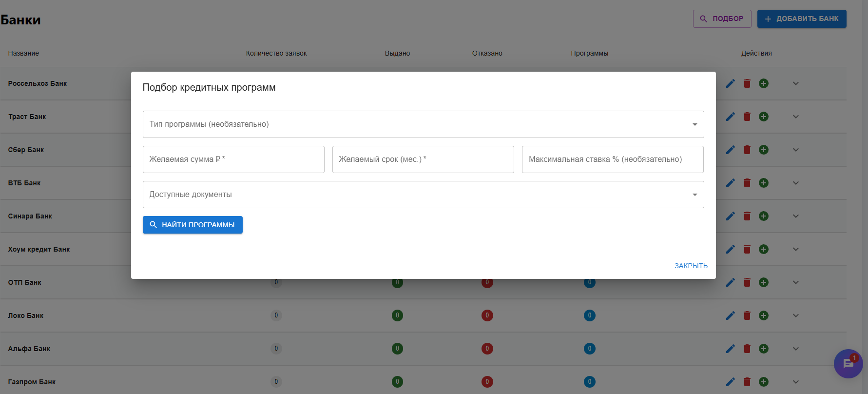This screenshot has height=394, width=868.
Task: Focus the Желаемая сумма field
Action: coord(233,159)
